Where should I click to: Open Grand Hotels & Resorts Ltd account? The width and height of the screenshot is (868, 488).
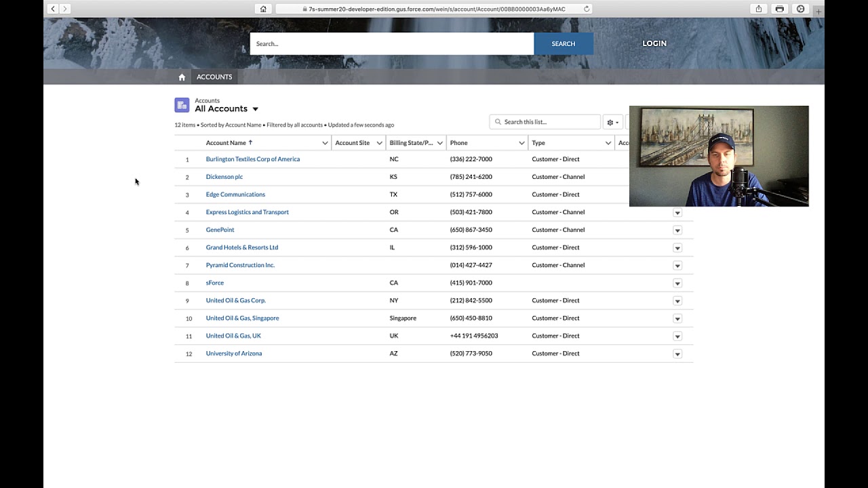click(242, 247)
